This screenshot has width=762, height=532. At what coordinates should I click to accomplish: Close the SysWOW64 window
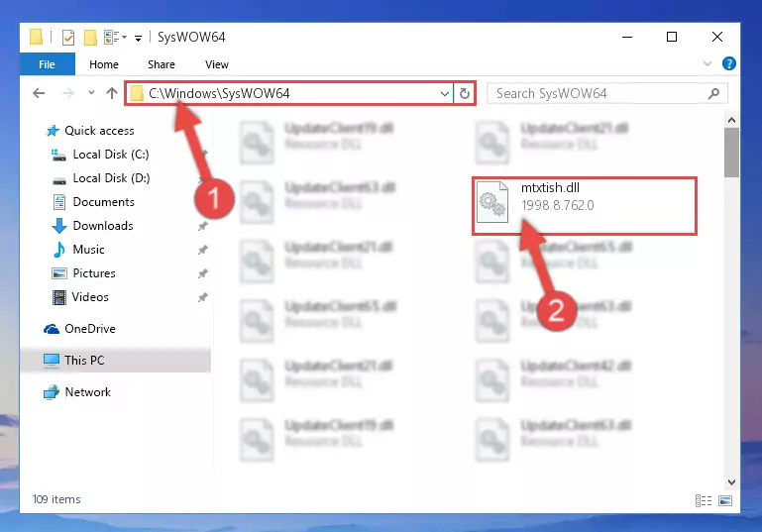(x=717, y=37)
